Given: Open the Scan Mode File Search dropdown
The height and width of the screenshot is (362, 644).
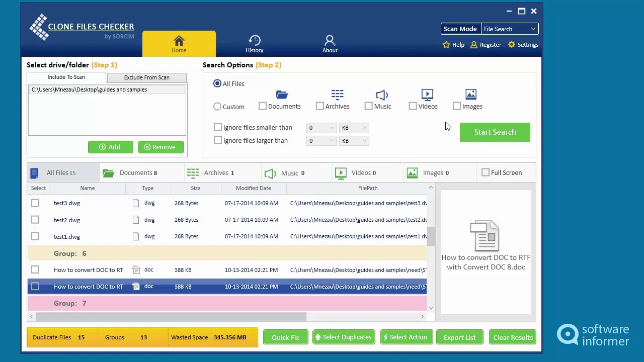Looking at the screenshot, I should (x=510, y=29).
